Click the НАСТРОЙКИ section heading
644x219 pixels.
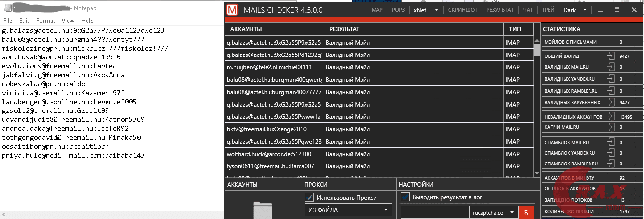[x=417, y=184]
